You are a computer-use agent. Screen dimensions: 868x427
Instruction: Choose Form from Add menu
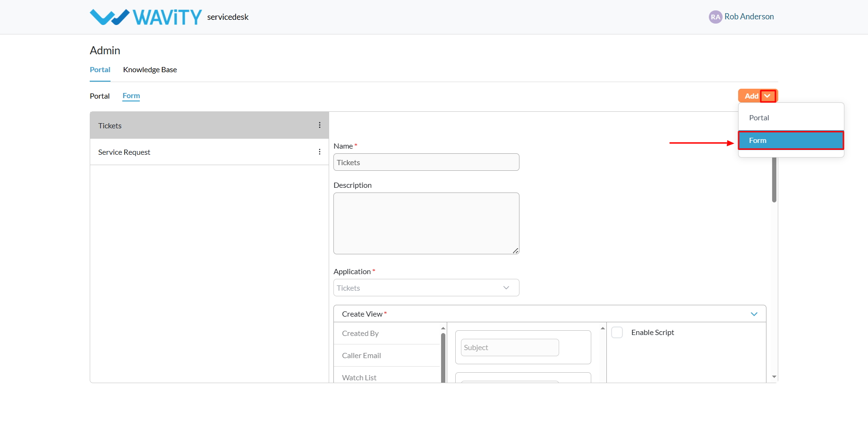coord(791,141)
